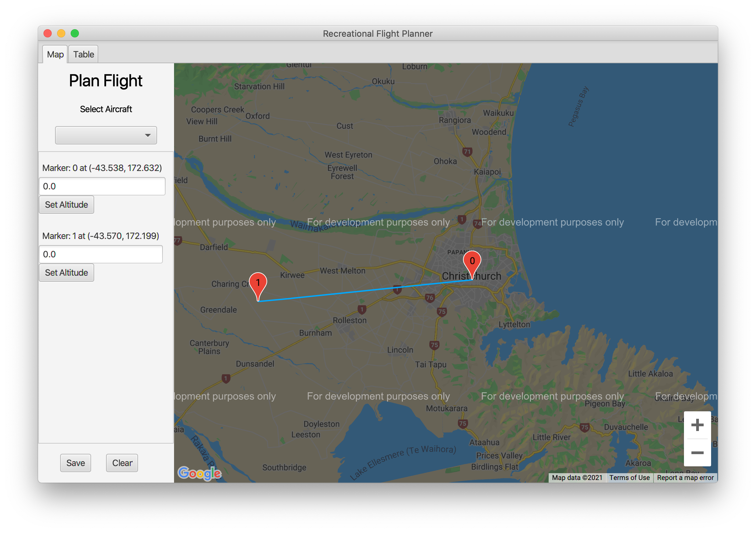
Task: Zoom out with the map minus button
Action: pyautogui.click(x=697, y=452)
